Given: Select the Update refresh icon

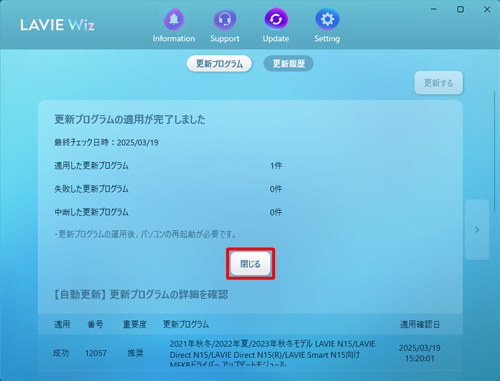Looking at the screenshot, I should pos(276,19).
